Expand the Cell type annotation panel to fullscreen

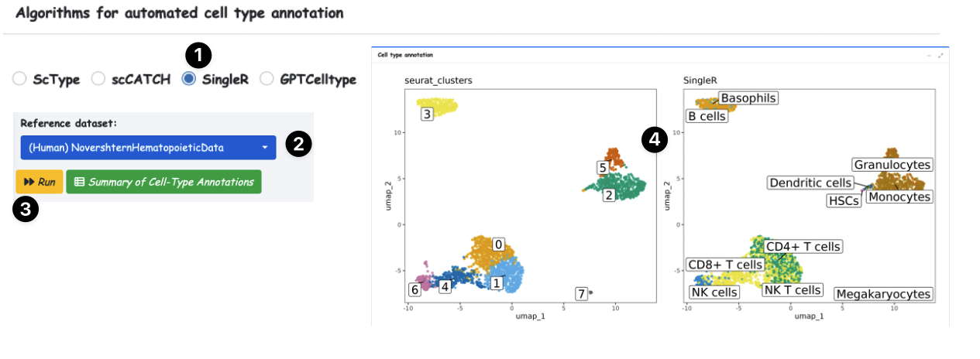940,56
